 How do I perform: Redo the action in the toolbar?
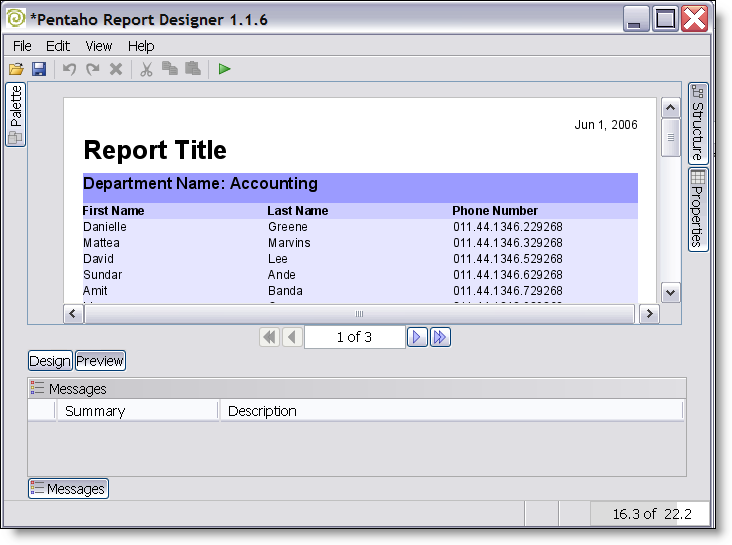click(x=93, y=69)
